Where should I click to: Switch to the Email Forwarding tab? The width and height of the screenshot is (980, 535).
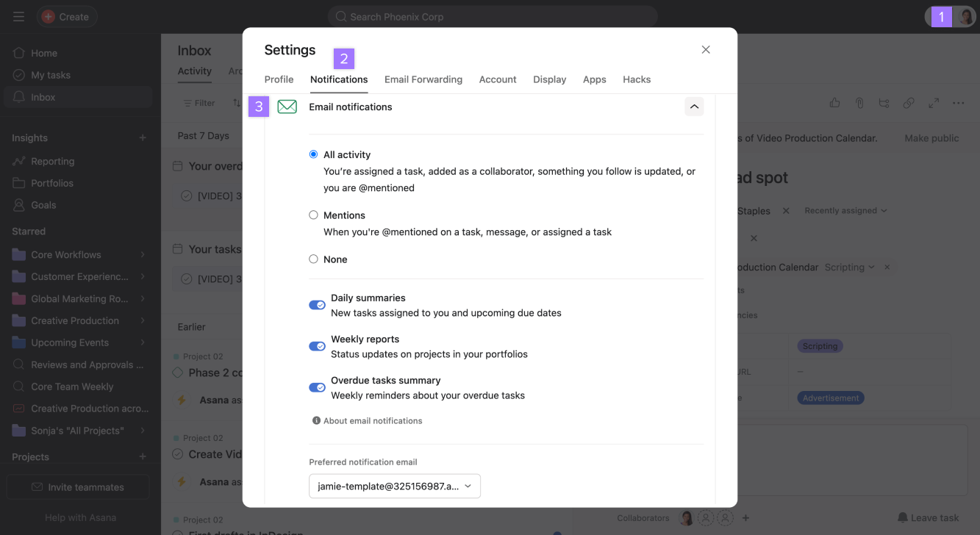[x=423, y=79]
